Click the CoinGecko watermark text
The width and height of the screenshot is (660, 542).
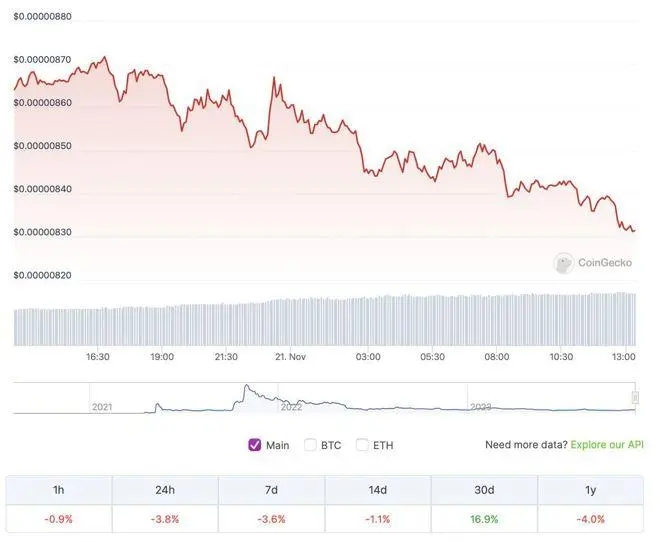(605, 263)
